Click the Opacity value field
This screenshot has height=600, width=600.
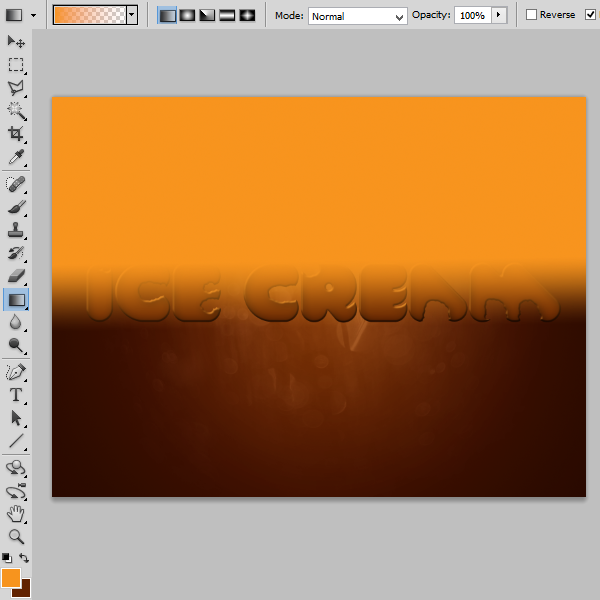click(x=473, y=15)
